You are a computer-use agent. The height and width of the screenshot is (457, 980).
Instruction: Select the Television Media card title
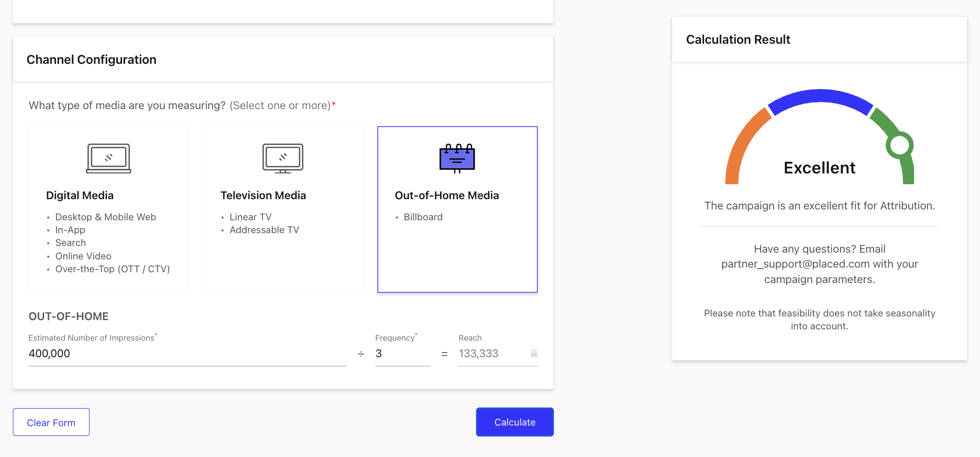[263, 196]
